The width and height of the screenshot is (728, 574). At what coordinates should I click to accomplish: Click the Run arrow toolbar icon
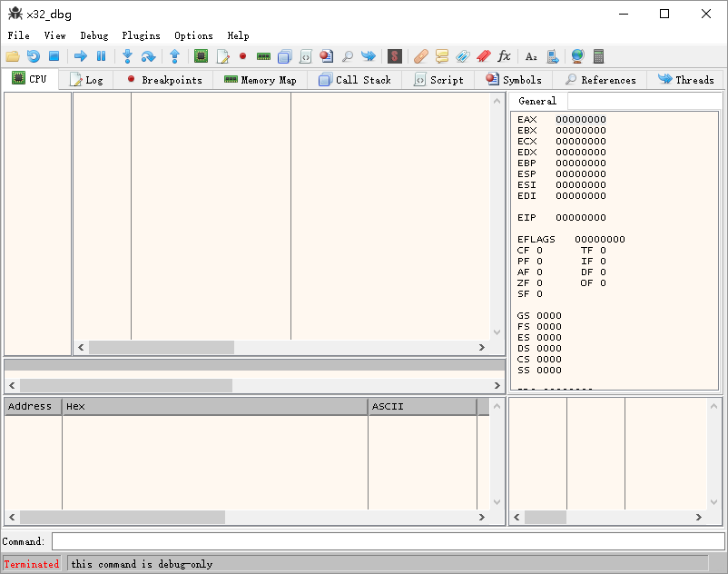[80, 56]
